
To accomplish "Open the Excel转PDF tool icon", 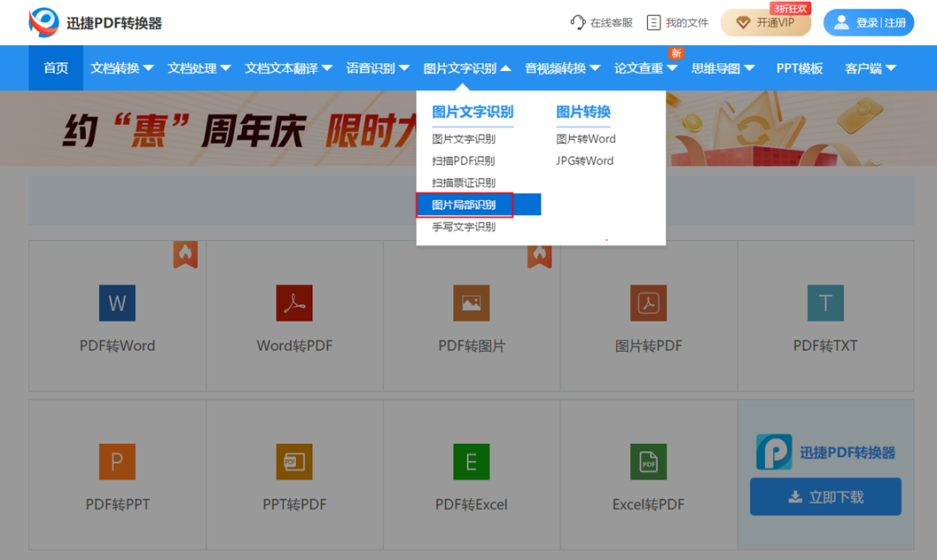I will tap(648, 461).
